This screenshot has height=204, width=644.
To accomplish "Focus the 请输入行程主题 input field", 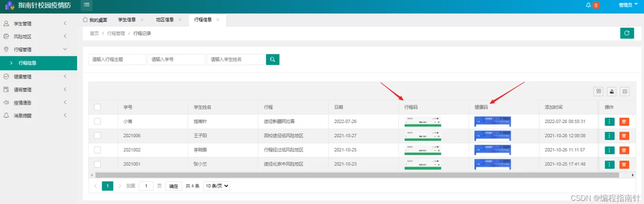I will click(117, 59).
